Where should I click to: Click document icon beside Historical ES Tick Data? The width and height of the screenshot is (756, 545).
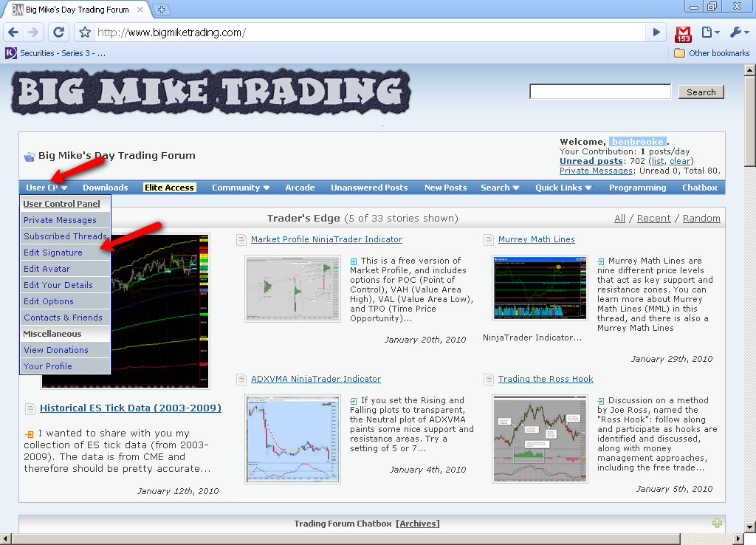30,409
